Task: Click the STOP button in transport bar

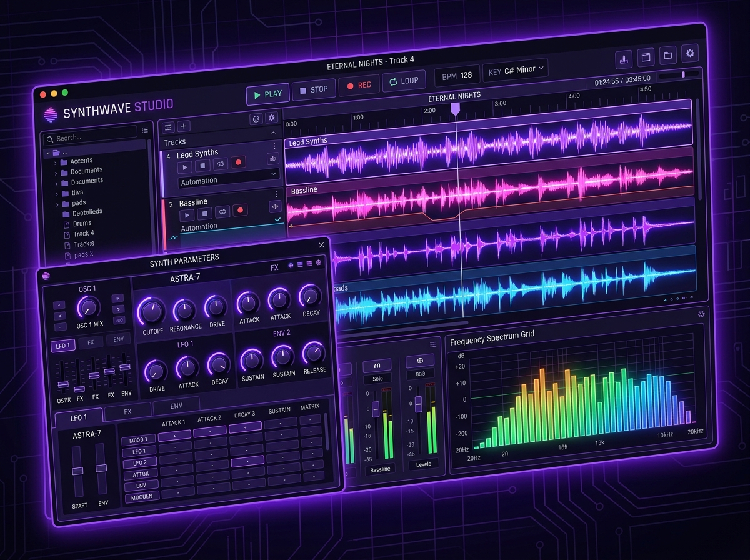Action: point(314,89)
